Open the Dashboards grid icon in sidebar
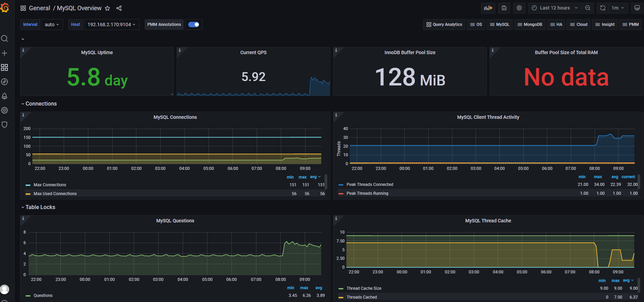Screen dimensions: 644x302 click(x=4, y=67)
